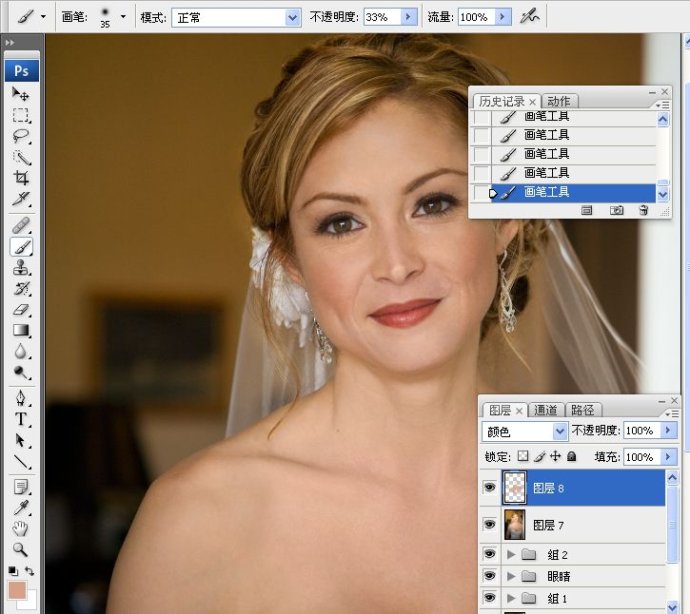690x614 pixels.
Task: Select the Zoom tool
Action: 20,549
